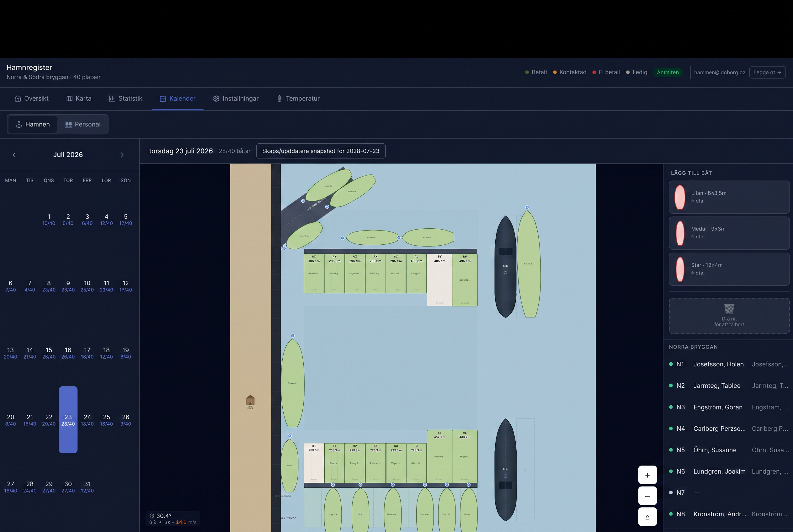Click the pink boat icon on Medal card
793x532 pixels.
click(x=680, y=233)
